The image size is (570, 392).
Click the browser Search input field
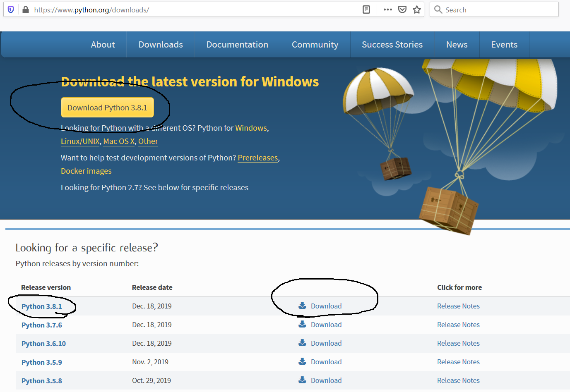(x=494, y=10)
